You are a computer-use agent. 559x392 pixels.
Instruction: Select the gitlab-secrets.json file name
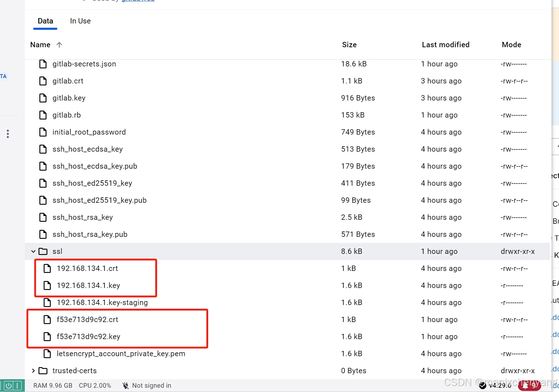pyautogui.click(x=84, y=64)
